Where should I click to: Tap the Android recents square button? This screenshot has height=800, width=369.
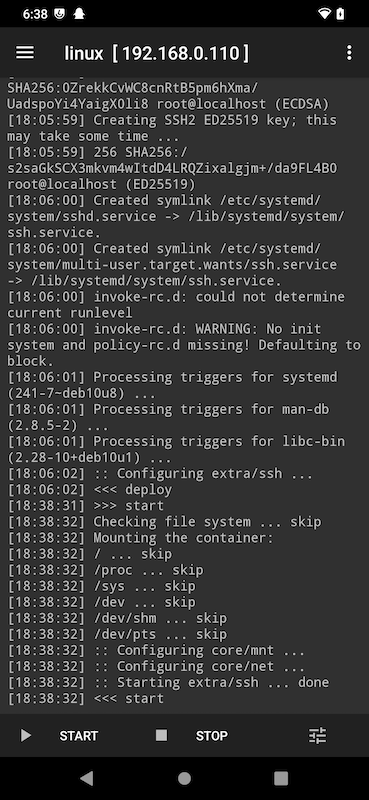pos(281,778)
